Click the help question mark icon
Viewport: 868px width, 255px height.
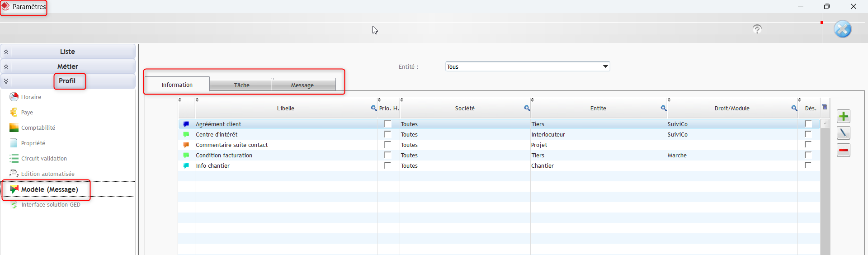757,29
